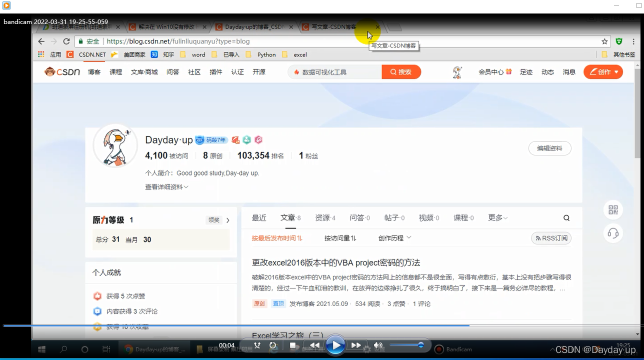Open the 美团商家 bookmark
This screenshot has width=644, height=360.
tap(128, 54)
